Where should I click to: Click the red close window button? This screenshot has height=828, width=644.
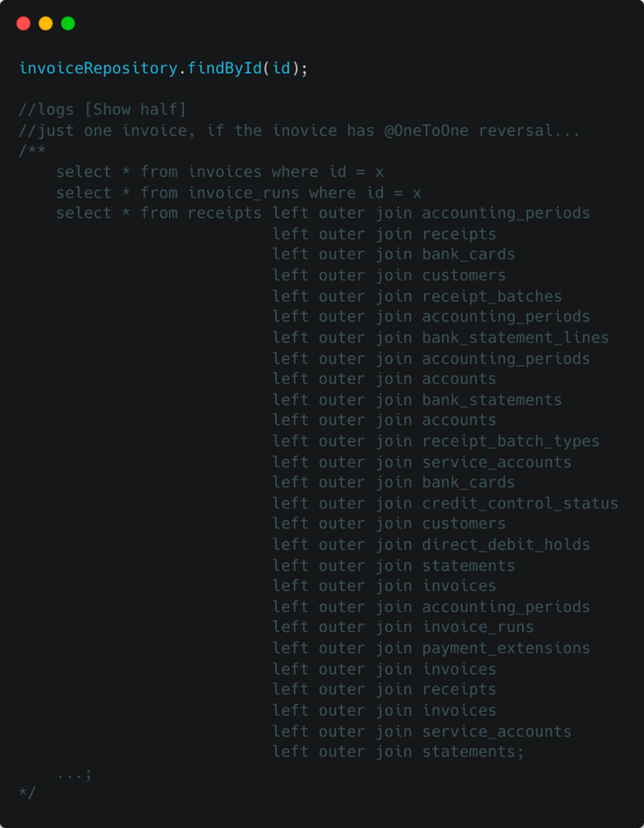click(23, 23)
